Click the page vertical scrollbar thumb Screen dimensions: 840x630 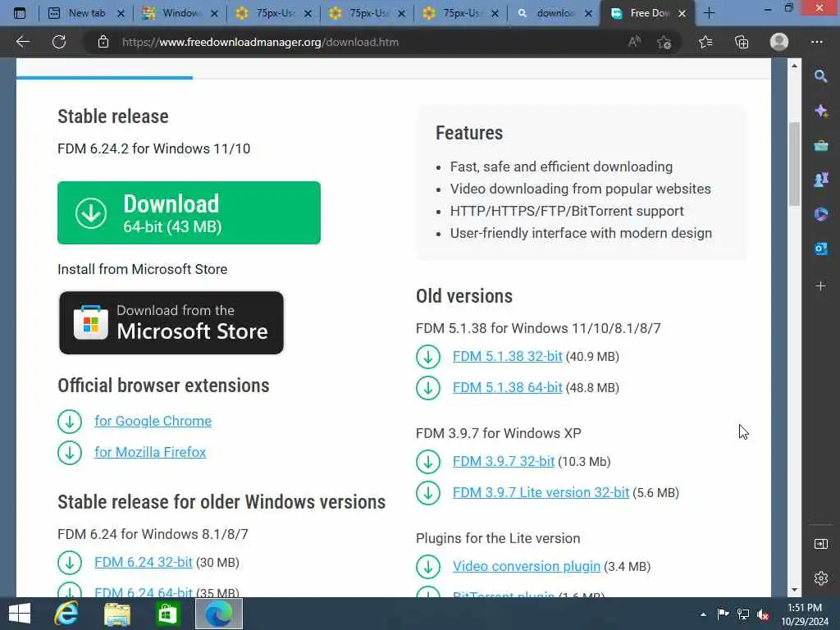(794, 164)
